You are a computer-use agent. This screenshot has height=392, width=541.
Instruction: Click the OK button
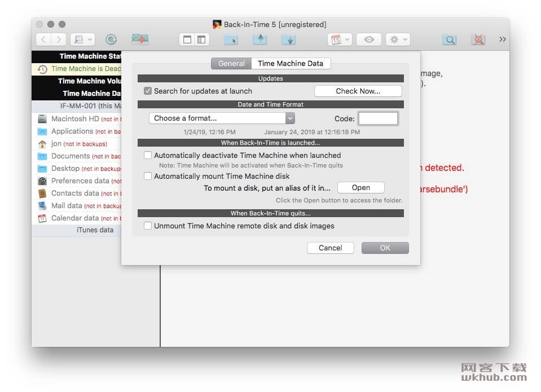(385, 248)
